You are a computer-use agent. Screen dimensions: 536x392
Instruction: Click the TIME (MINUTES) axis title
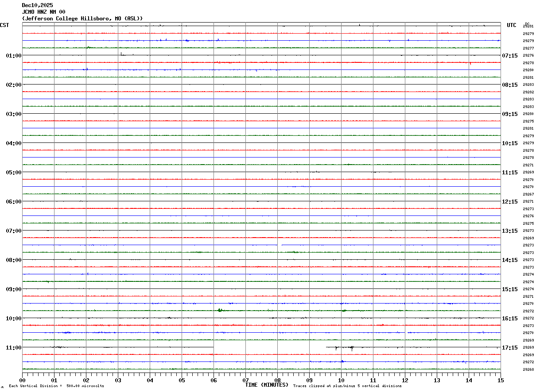pyautogui.click(x=267, y=385)
